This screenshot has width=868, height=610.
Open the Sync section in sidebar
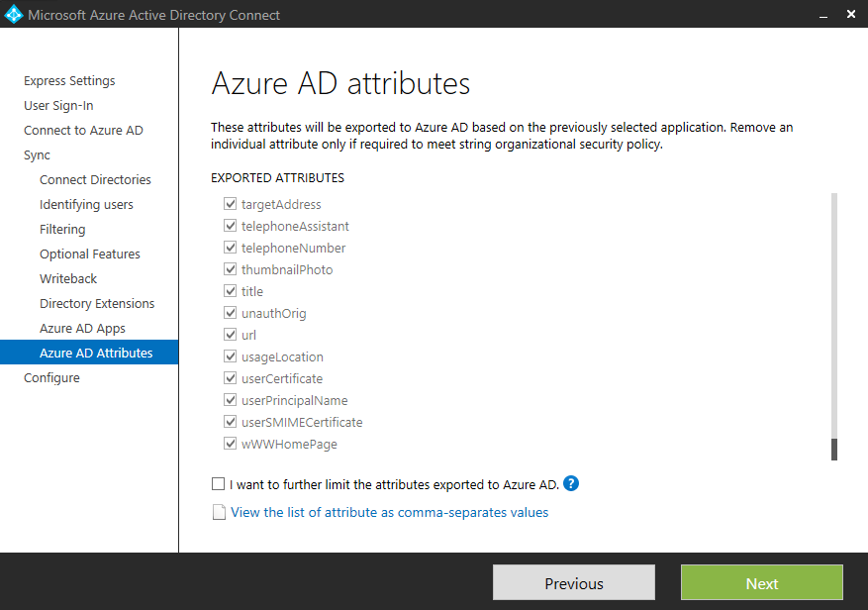click(x=37, y=155)
